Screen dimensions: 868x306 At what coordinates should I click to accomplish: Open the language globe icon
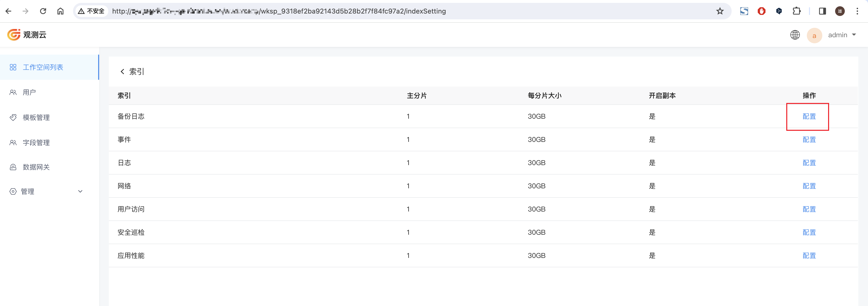[795, 35]
